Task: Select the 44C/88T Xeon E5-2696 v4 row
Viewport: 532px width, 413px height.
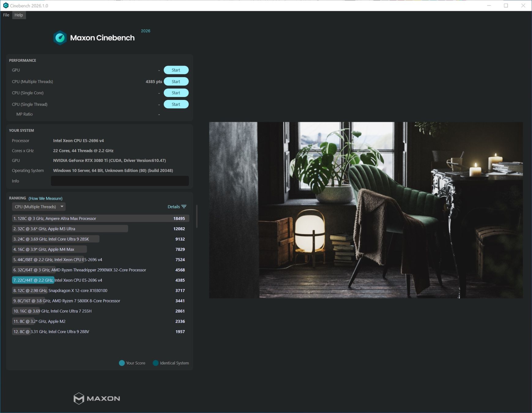Action: pos(100,260)
